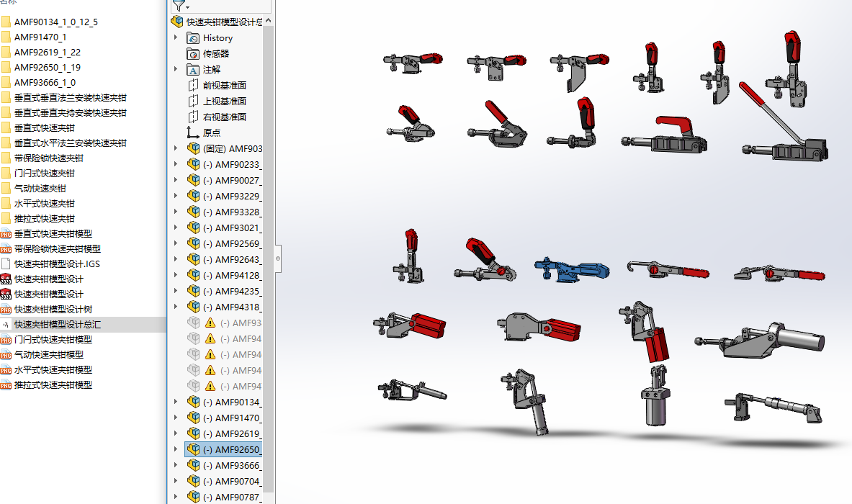Expand the AMF92650 component node
The width and height of the screenshot is (852, 504).
176,449
